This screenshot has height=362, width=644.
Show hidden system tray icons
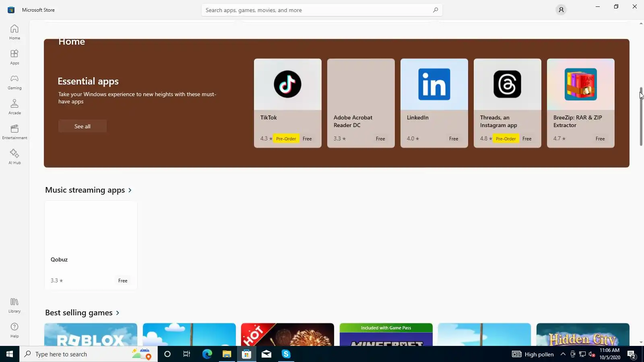563,354
